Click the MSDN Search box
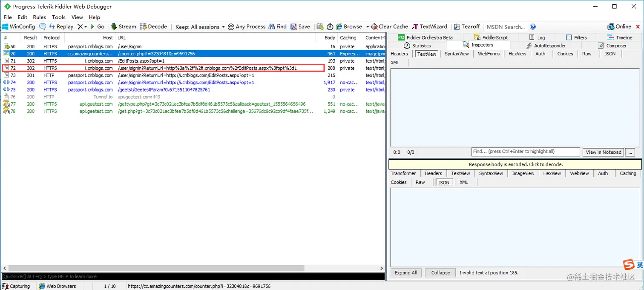Image resolution: width=644 pixels, height=290 pixels. 506,26
